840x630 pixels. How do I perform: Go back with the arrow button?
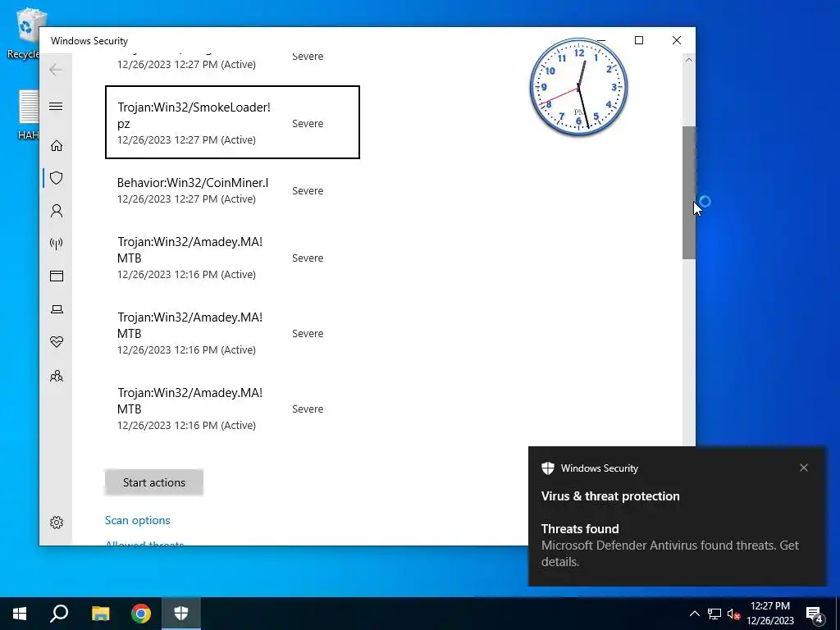tap(56, 70)
